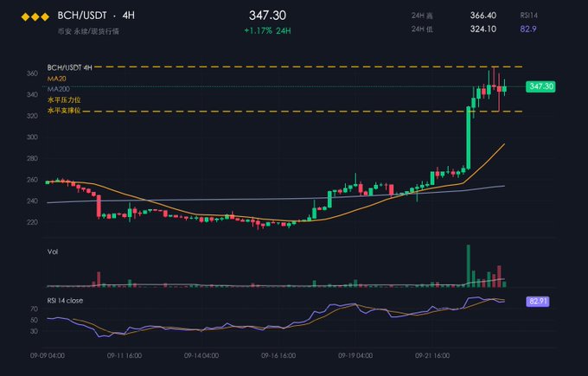Click the RSI 14 close panel label
Viewport: 588px width, 376px height.
65,300
